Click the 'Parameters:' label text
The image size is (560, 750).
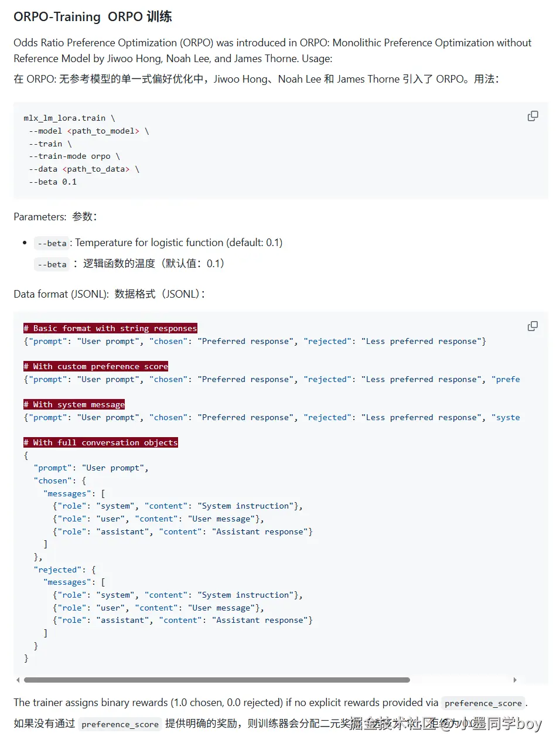(x=40, y=217)
